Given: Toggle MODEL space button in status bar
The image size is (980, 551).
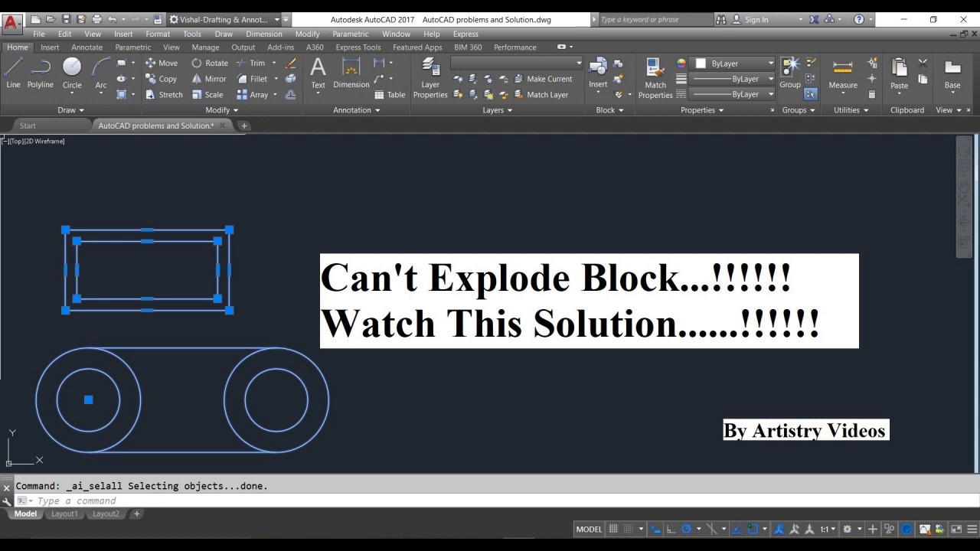Looking at the screenshot, I should pos(589,529).
